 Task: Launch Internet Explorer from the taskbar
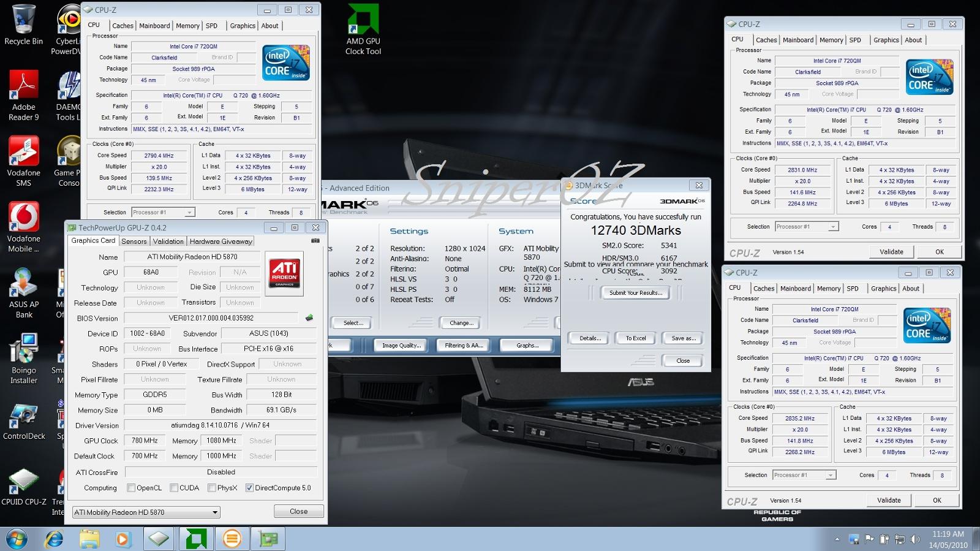point(54,539)
